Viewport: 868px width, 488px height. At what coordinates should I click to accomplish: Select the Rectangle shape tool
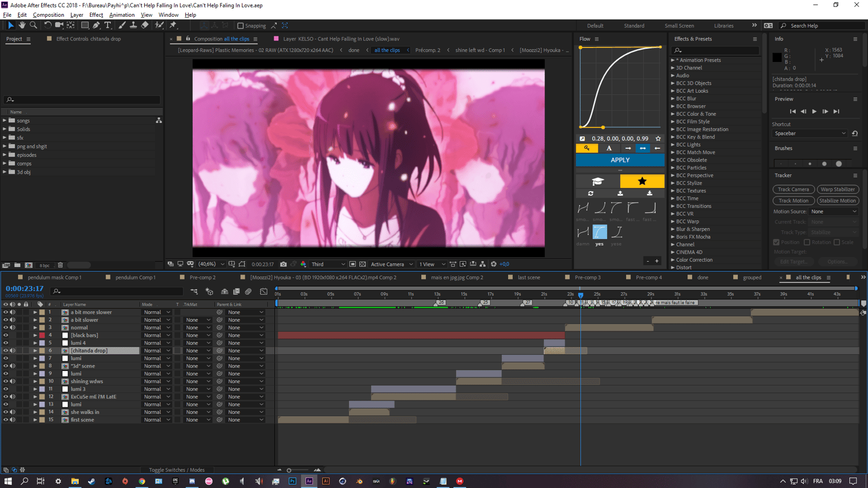[x=84, y=25]
